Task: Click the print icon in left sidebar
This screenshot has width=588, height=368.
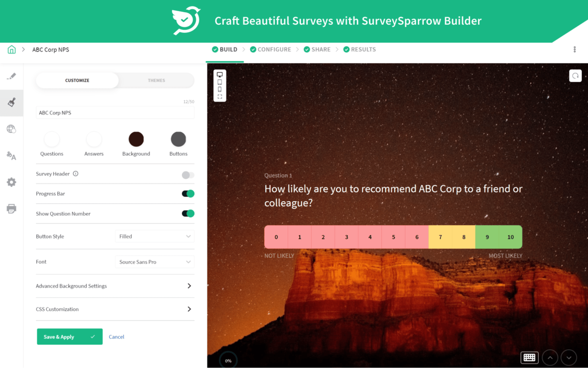Action: pyautogui.click(x=12, y=208)
